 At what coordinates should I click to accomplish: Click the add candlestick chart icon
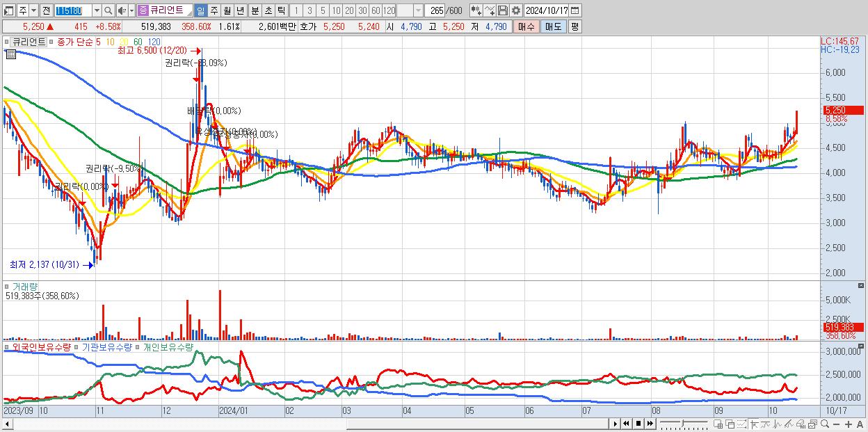coord(476,10)
